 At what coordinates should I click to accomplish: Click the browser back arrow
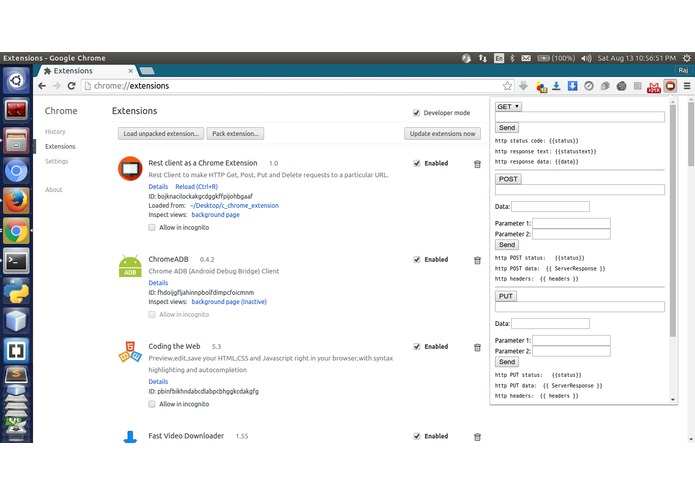point(42,86)
